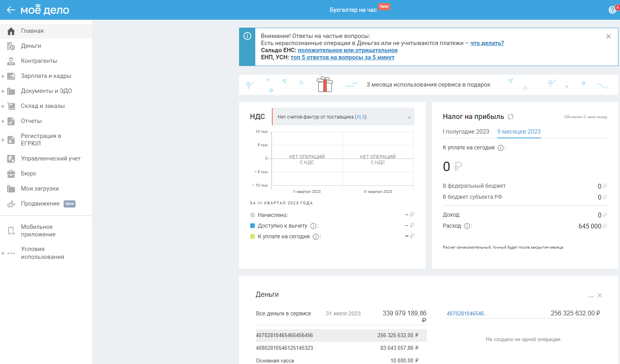Screen dimensions: 620x364
Task: Click the Управленческий учет ruble icon
Action: coord(11,159)
